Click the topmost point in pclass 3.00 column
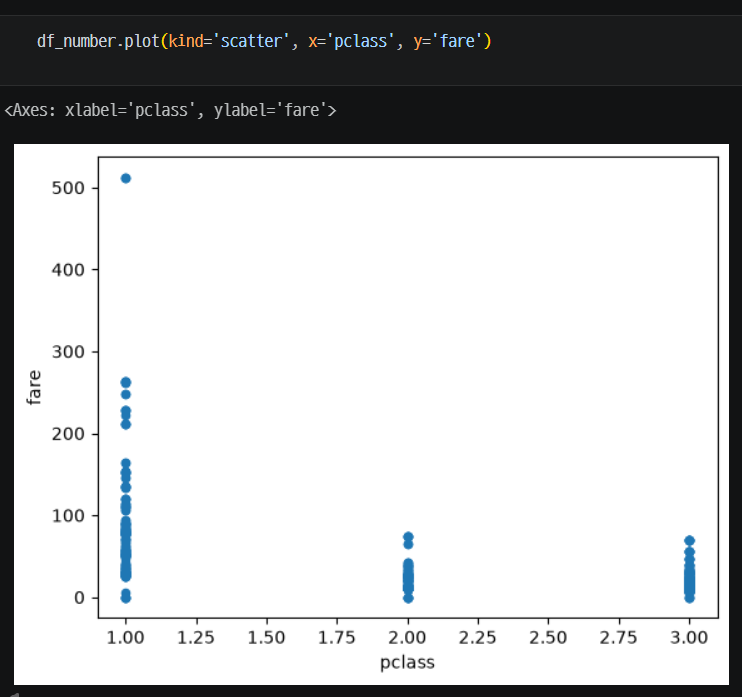The height and width of the screenshot is (697, 742). click(x=689, y=540)
